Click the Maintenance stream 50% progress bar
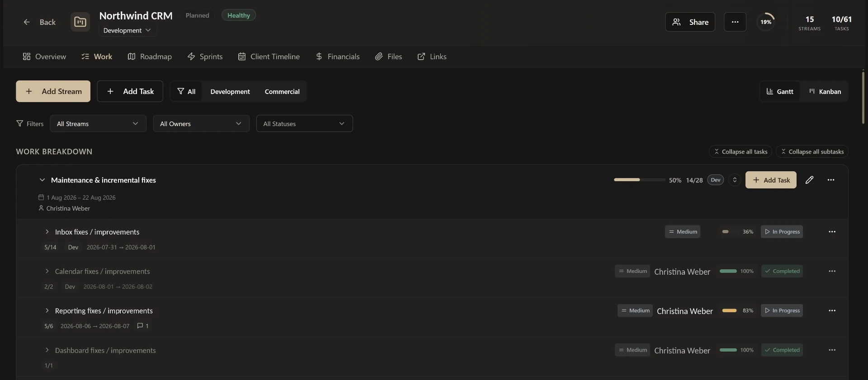Screen dimensions: 868x380 tap(639, 180)
